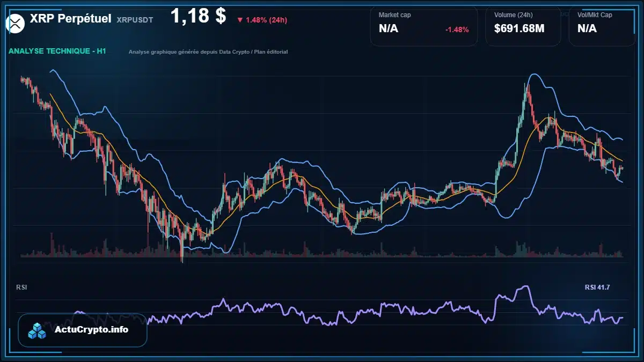
Task: Click the RSI label on the left
Action: tap(22, 288)
